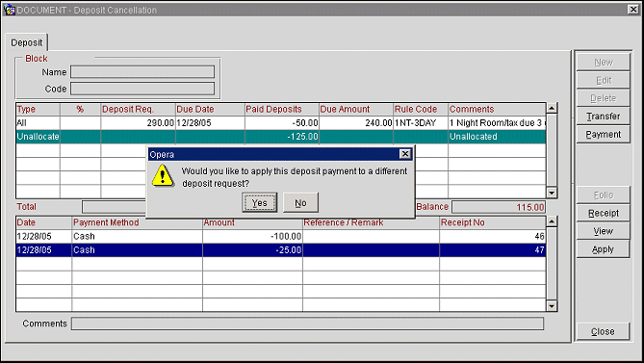This screenshot has height=363, width=644.
Task: Click the Paid Deposits value -50.00
Action: point(282,123)
